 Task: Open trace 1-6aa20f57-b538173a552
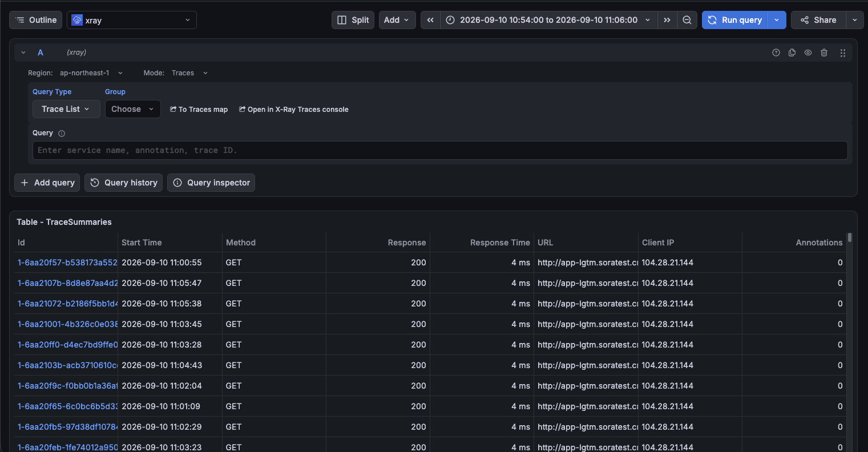(67, 263)
